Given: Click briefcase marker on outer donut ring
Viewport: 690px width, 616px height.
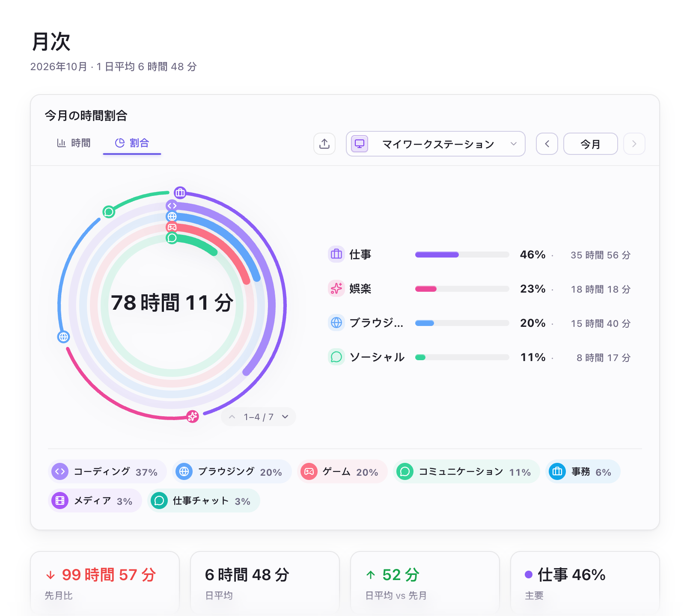Looking at the screenshot, I should 180,192.
